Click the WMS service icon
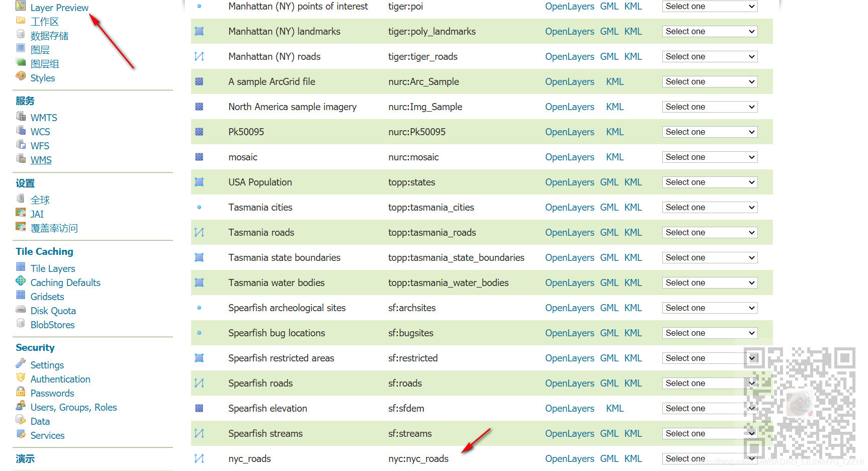The image size is (868, 471). 21,158
